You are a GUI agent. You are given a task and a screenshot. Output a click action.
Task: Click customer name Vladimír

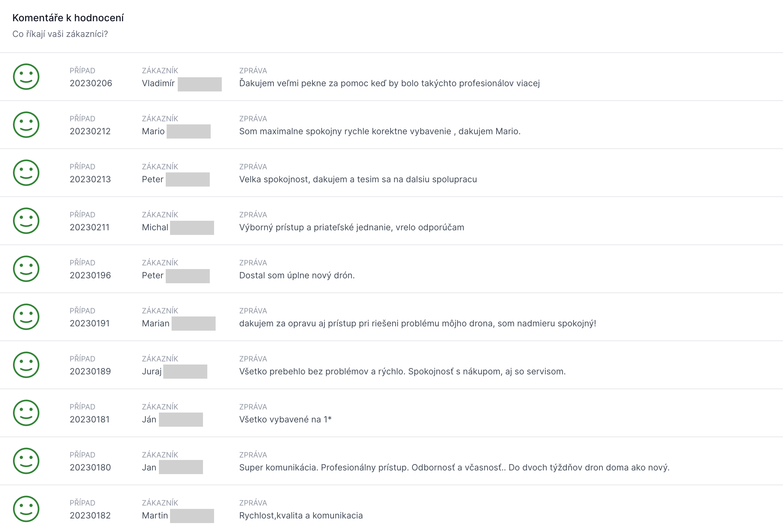click(x=158, y=83)
